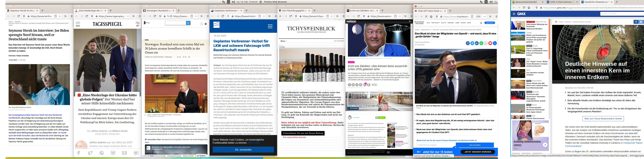Click Business Insider Abonnement button
Viewport: 644px width, 159px height.
click(x=489, y=23)
